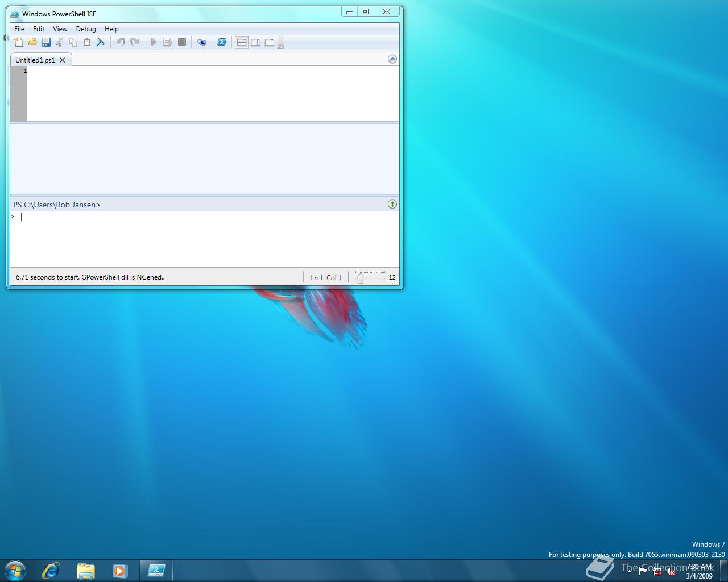The image size is (728, 582).
Task: Open the toolbar options overflow arrow
Action: click(x=280, y=44)
